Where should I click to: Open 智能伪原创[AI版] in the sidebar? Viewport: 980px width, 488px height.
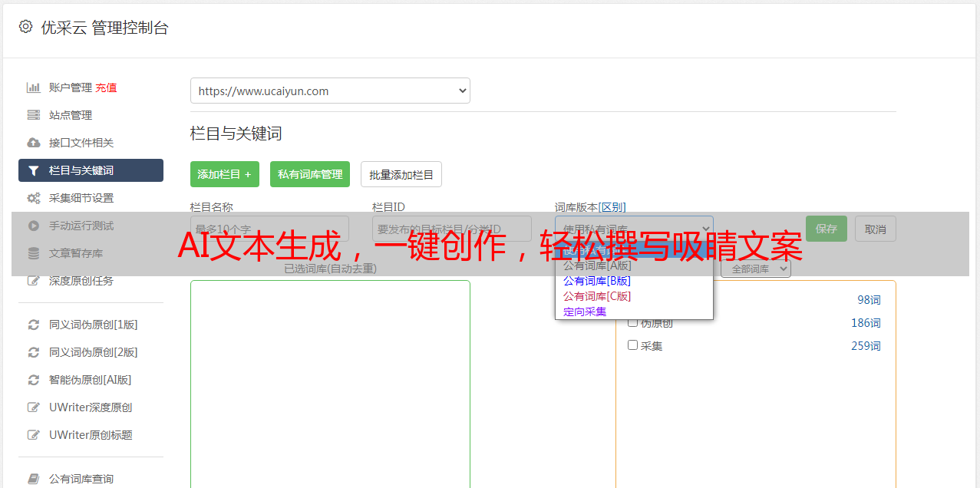91,380
